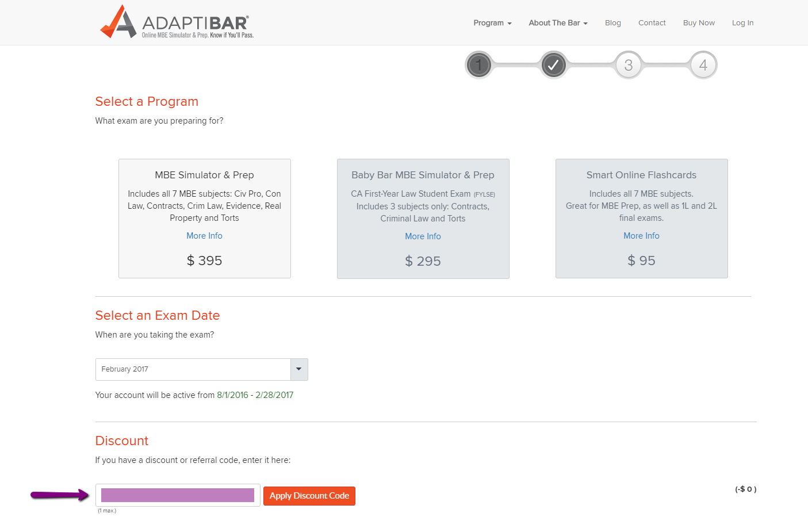Open More Info for MBE Simulator
Image resolution: width=808 pixels, height=532 pixels.
[204, 236]
